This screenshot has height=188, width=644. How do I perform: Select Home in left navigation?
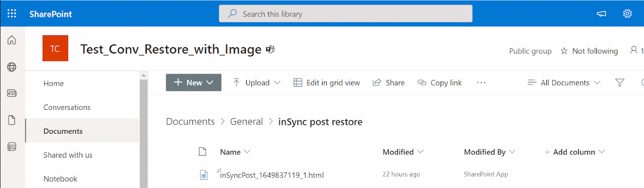[x=53, y=84]
